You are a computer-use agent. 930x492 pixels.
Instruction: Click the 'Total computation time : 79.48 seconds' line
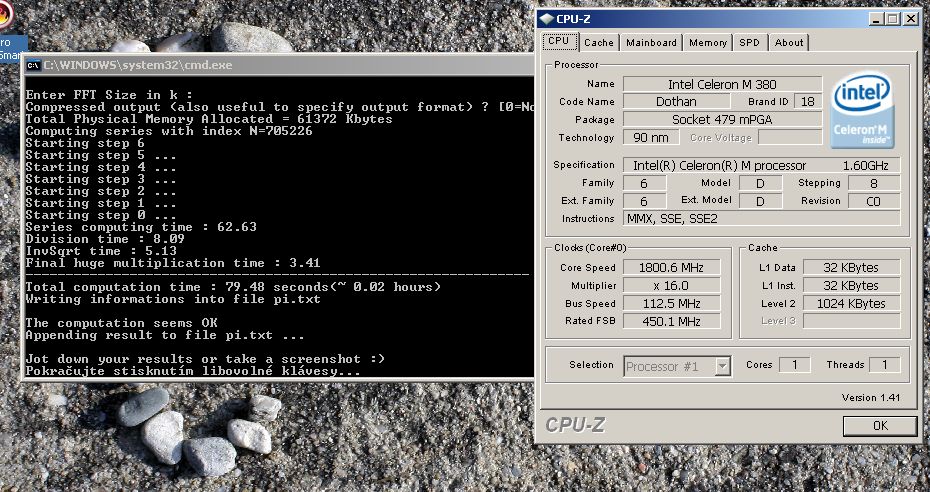tap(233, 287)
